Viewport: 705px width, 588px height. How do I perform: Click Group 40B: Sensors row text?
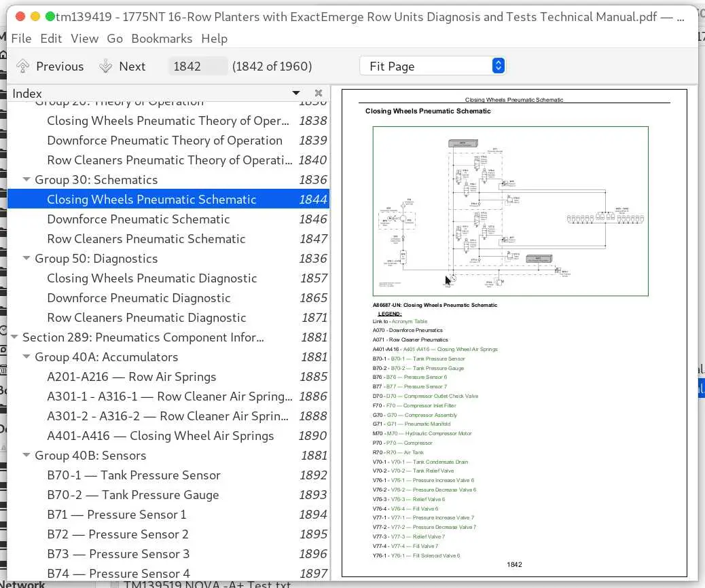(90, 456)
